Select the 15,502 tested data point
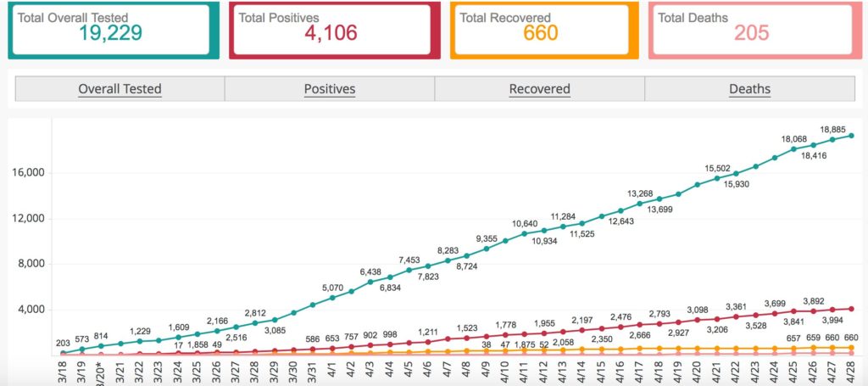The height and width of the screenshot is (386, 868). coord(717,178)
